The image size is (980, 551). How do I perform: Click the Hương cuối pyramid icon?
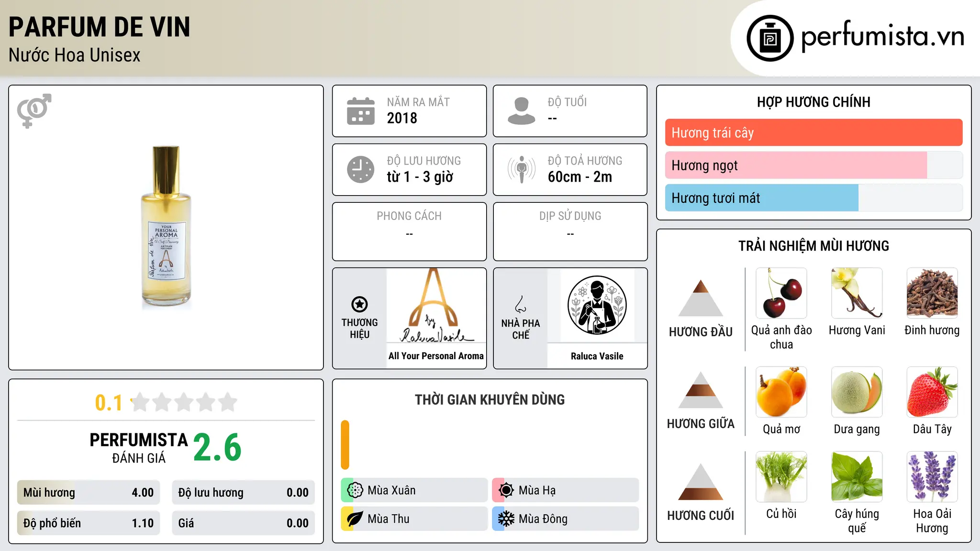click(x=701, y=481)
